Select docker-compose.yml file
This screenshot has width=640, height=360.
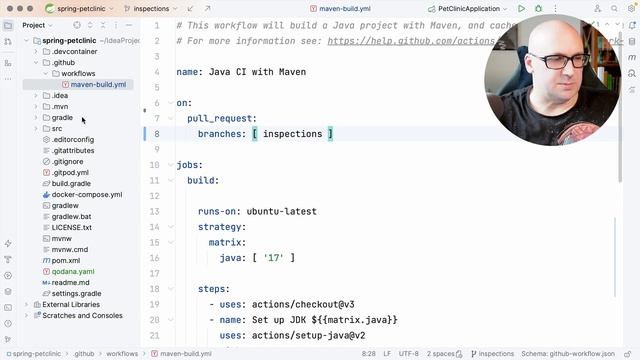[87, 195]
